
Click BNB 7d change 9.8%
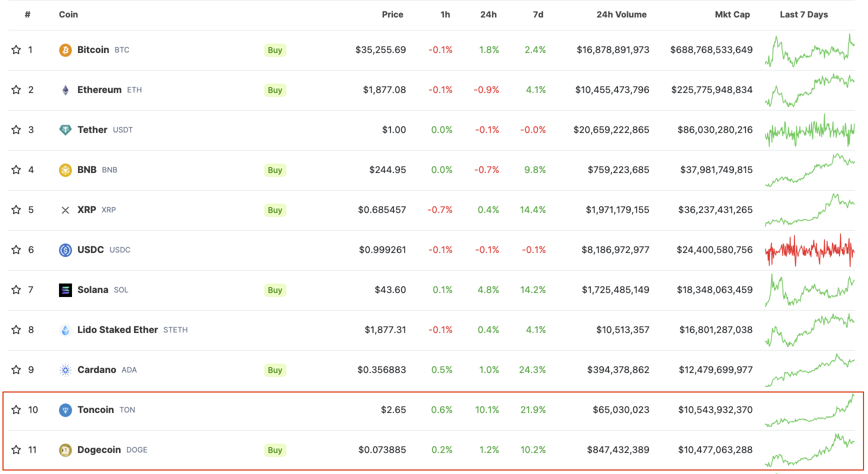pos(535,169)
